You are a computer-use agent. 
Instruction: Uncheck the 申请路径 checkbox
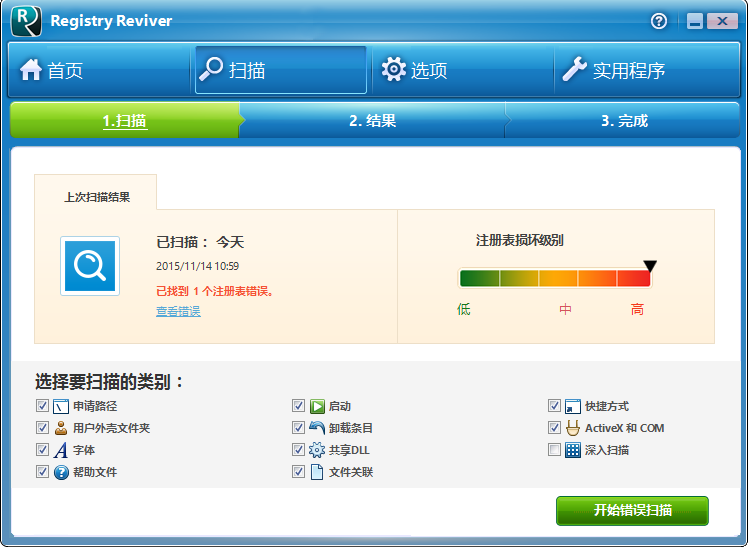[42, 407]
